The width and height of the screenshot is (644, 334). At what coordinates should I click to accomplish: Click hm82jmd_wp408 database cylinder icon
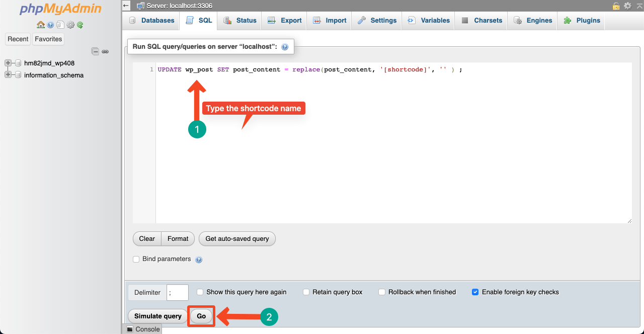pos(18,63)
